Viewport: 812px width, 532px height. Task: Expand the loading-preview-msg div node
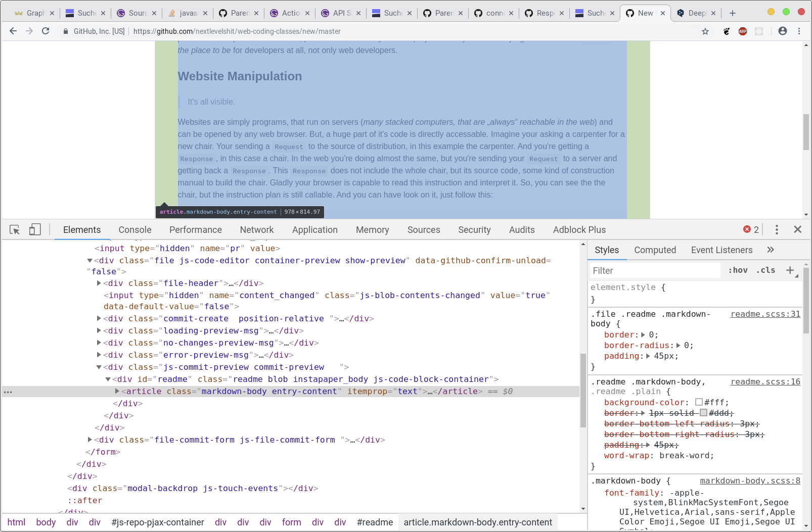pos(99,330)
